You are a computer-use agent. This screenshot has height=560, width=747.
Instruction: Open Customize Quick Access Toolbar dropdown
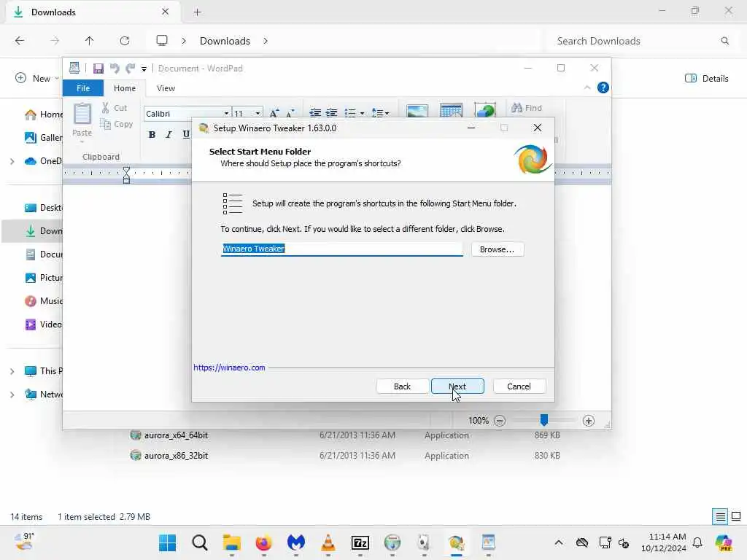coord(144,69)
